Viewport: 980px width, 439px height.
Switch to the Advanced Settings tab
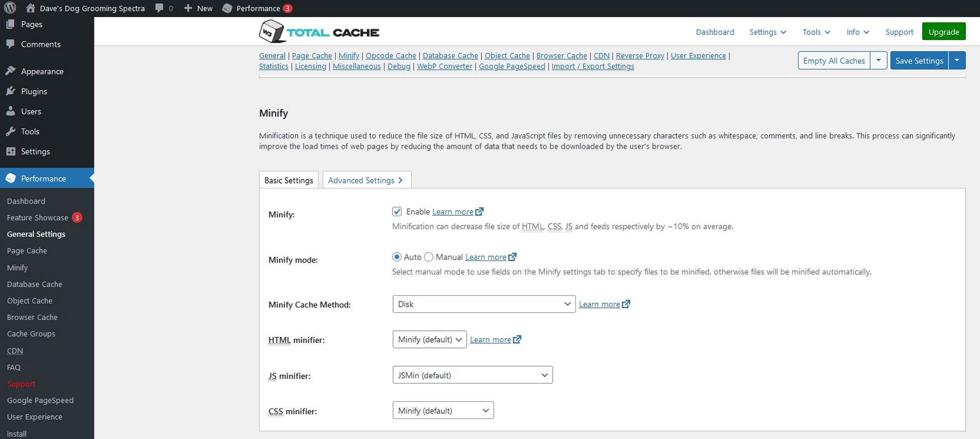tap(367, 180)
